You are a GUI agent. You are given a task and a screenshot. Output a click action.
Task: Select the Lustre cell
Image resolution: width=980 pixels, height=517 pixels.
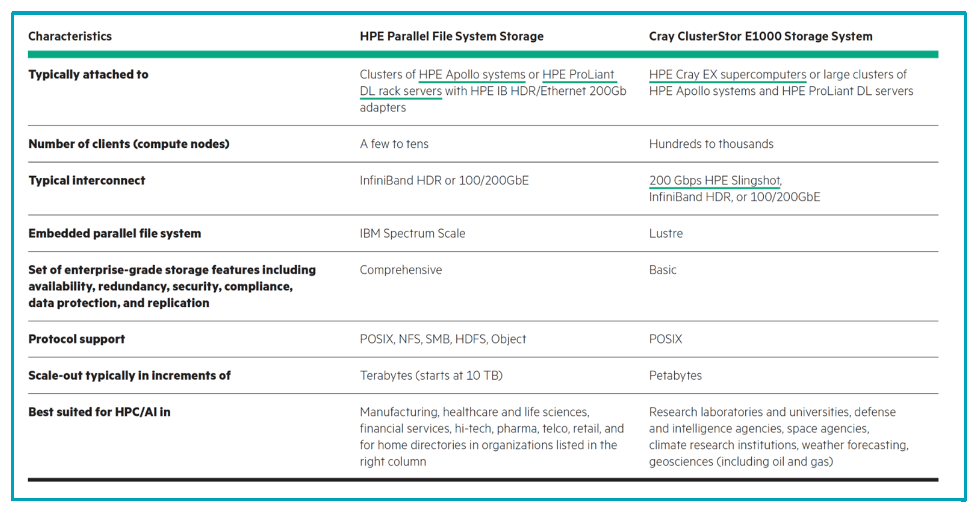click(x=666, y=233)
